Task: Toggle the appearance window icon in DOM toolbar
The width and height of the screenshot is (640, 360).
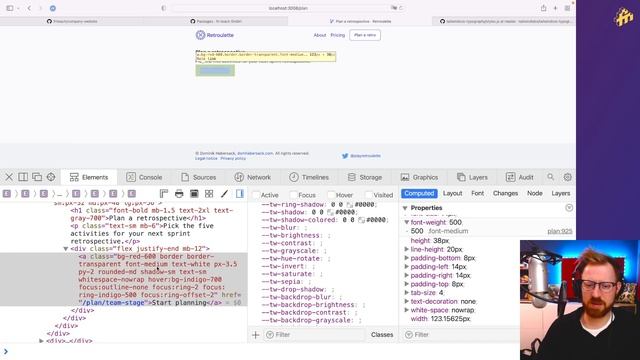Action: [194, 193]
